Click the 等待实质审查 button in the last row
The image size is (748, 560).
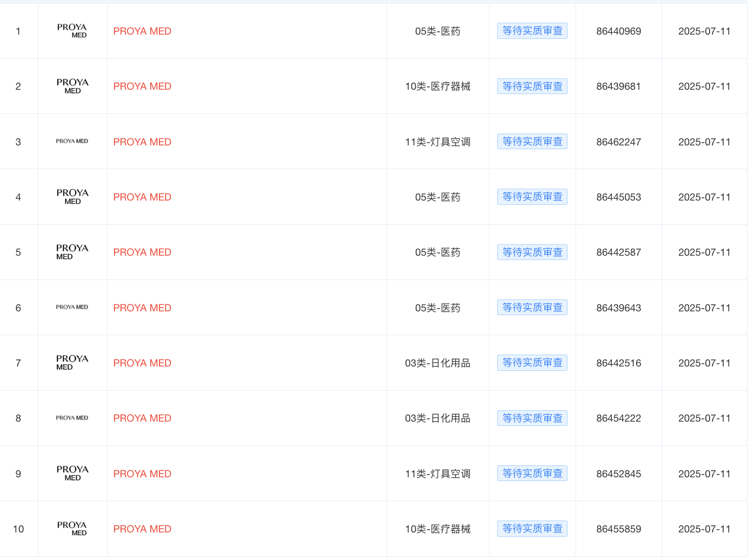point(532,529)
